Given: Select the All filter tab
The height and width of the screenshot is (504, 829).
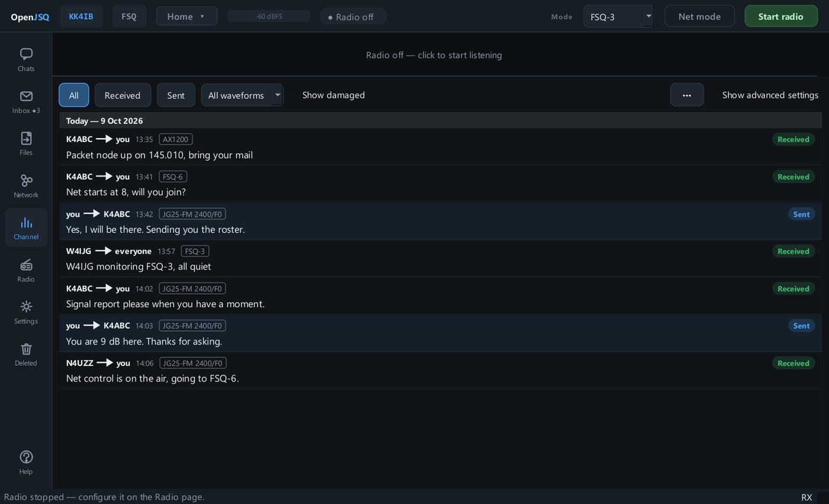Looking at the screenshot, I should coord(73,95).
